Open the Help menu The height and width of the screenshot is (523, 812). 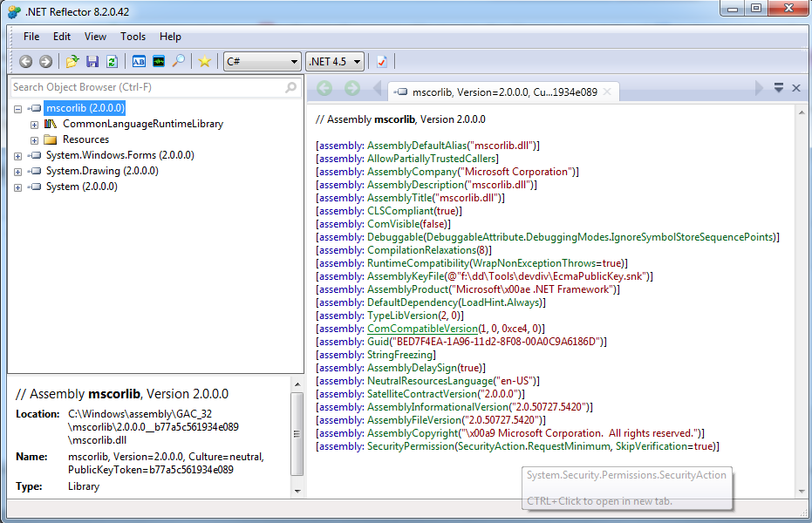[170, 37]
